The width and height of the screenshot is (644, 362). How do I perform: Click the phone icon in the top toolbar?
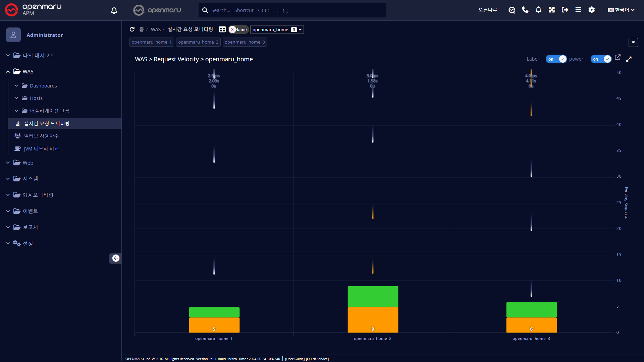(525, 10)
